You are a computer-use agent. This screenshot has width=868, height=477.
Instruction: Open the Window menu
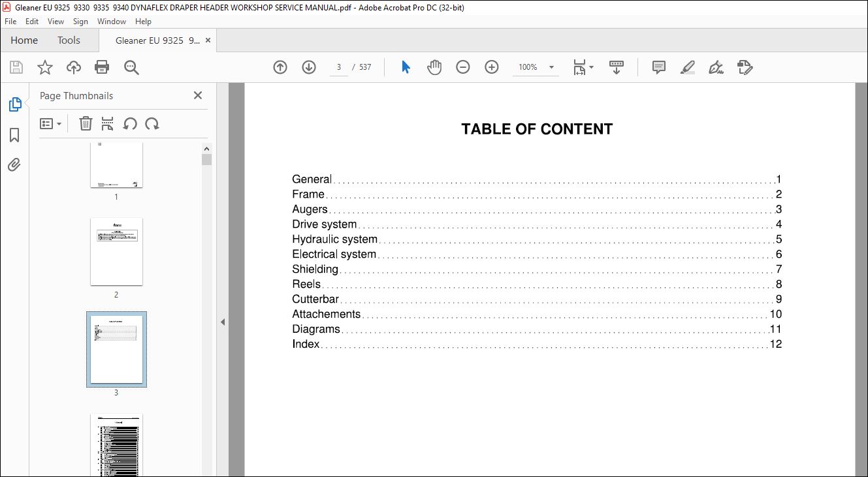[112, 22]
